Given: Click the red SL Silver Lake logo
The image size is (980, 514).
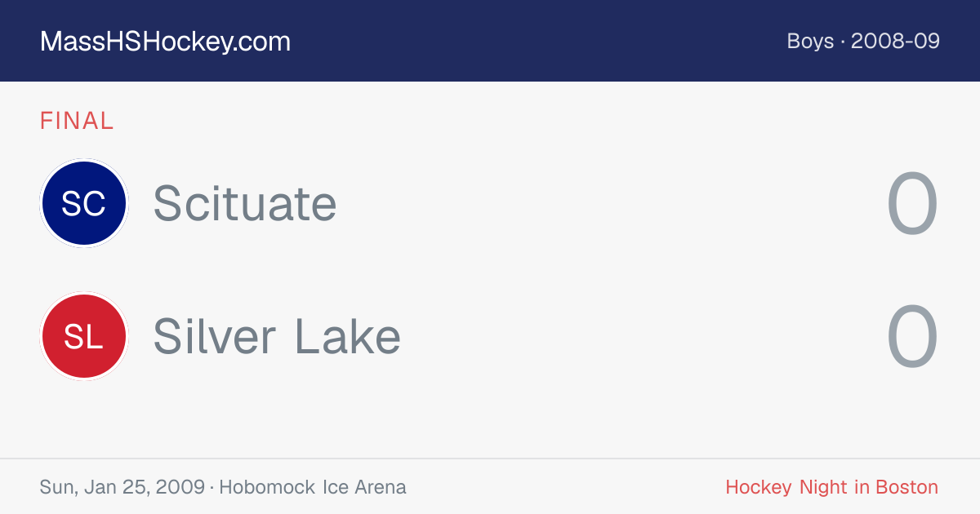Looking at the screenshot, I should (x=83, y=336).
